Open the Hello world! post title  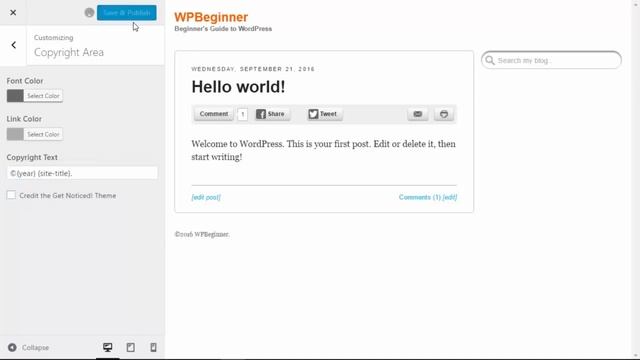238,87
